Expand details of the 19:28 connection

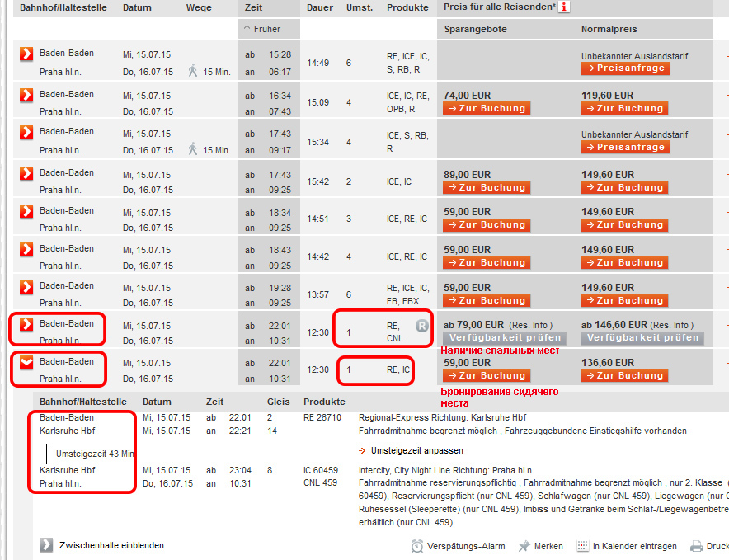(x=26, y=287)
